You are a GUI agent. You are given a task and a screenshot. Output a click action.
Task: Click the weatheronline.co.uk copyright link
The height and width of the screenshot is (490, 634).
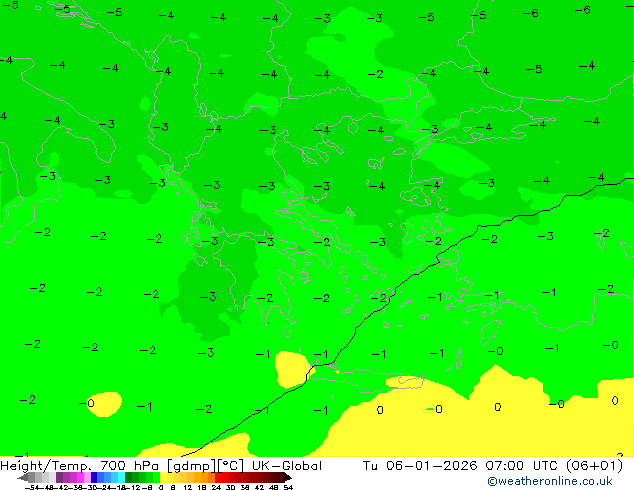point(550,481)
